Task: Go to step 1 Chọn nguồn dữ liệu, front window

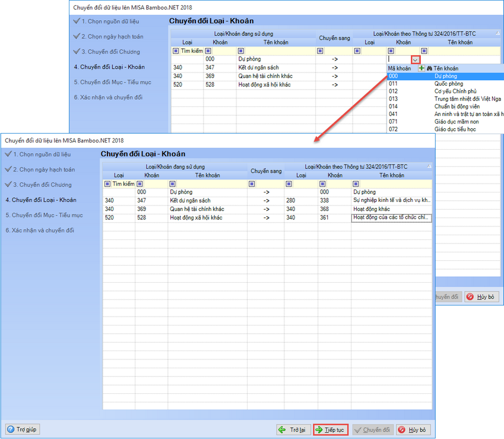Action: (x=42, y=154)
